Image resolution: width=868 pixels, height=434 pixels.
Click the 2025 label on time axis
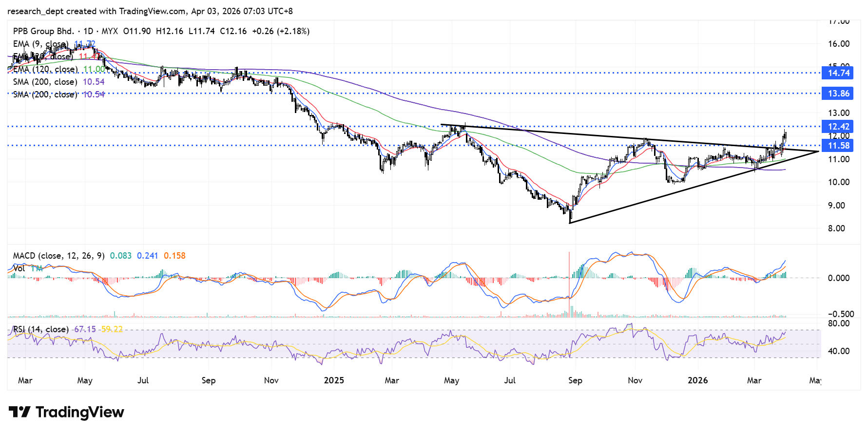334,380
